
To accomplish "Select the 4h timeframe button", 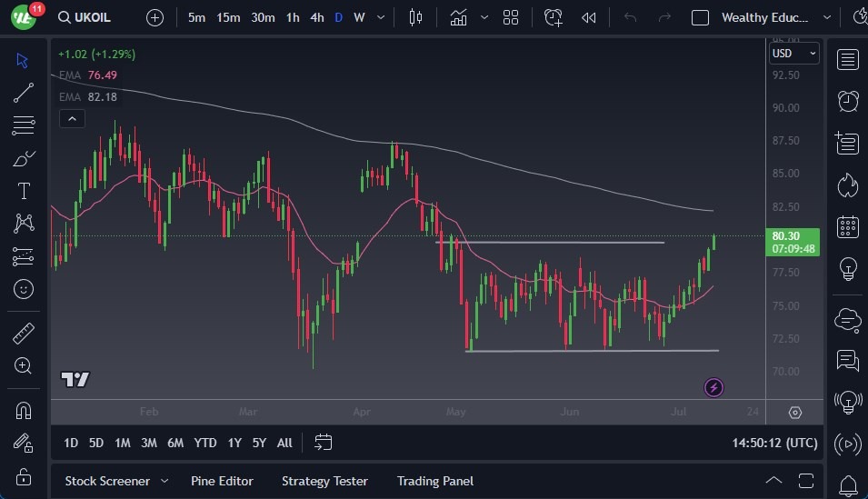I will coord(316,17).
